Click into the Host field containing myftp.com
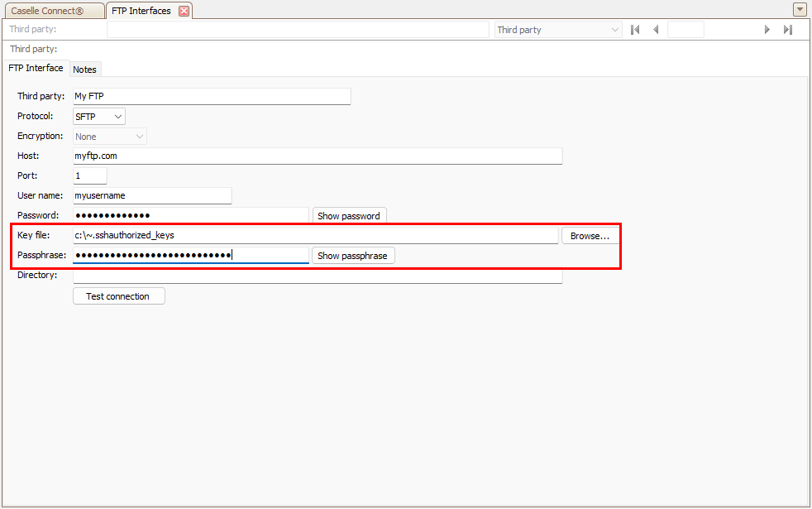The height and width of the screenshot is (509, 812). pyautogui.click(x=317, y=156)
